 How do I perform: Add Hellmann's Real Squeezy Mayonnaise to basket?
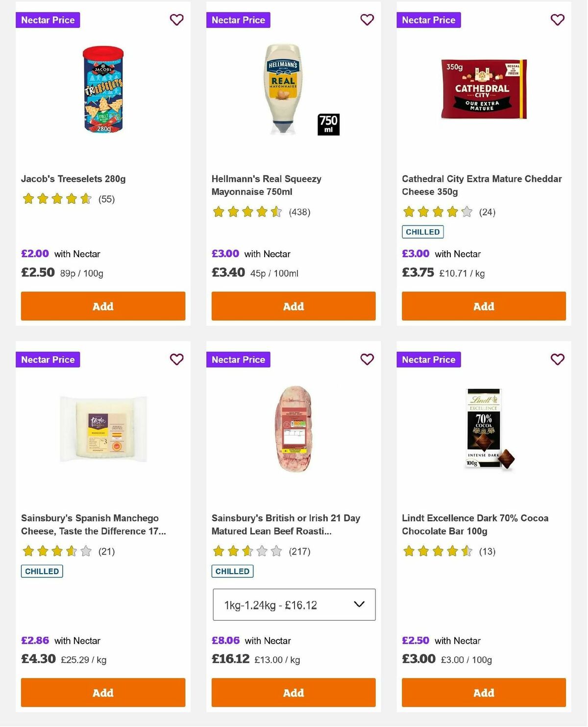click(293, 306)
